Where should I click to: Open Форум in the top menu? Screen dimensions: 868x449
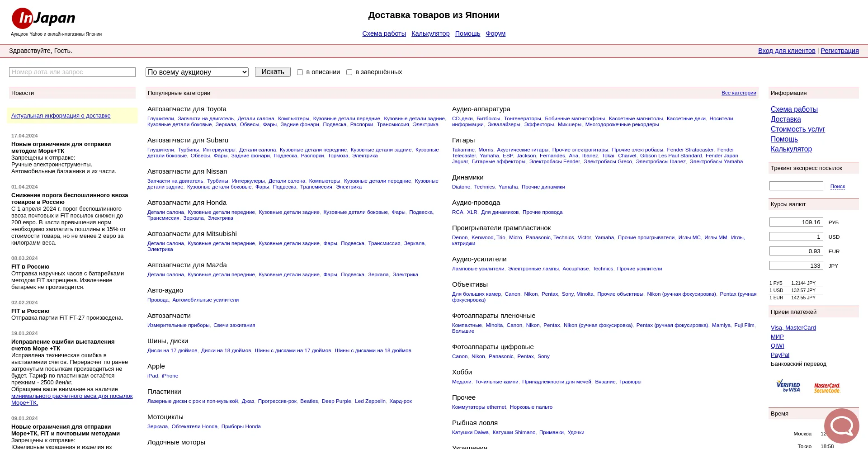click(x=495, y=33)
